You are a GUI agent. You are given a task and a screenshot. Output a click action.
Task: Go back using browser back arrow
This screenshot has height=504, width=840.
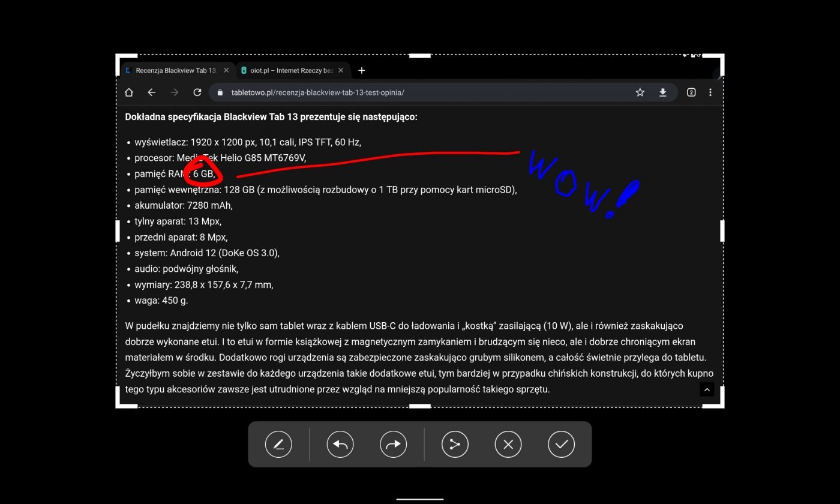[152, 92]
